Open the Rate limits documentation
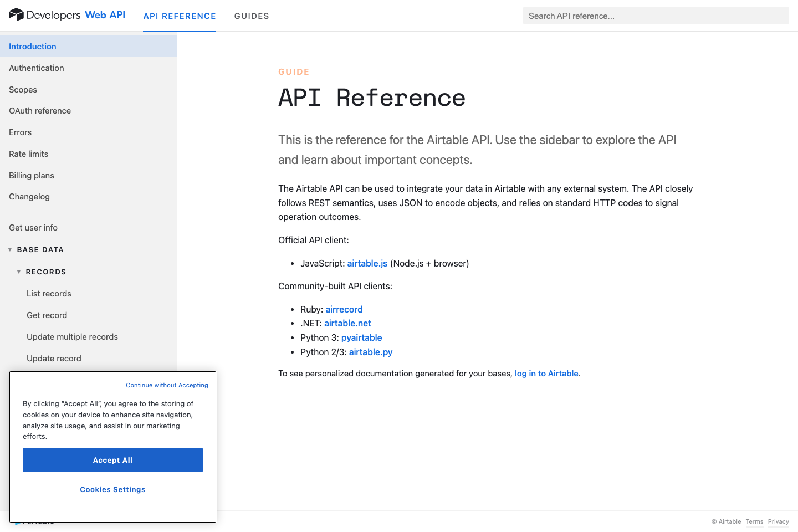This screenshot has height=532, width=798. 28,154
